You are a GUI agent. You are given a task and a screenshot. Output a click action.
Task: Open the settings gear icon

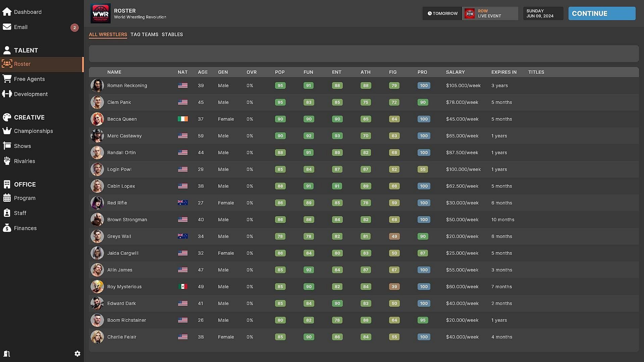(x=77, y=354)
